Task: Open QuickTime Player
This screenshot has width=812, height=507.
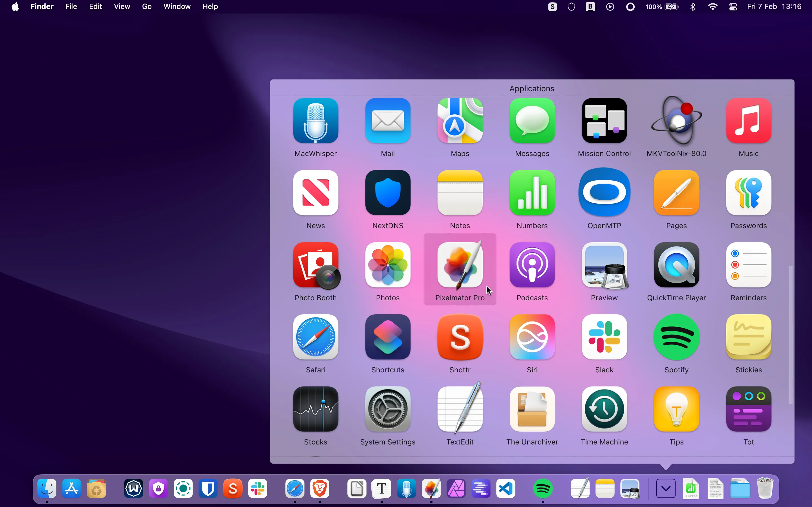Action: (676, 265)
